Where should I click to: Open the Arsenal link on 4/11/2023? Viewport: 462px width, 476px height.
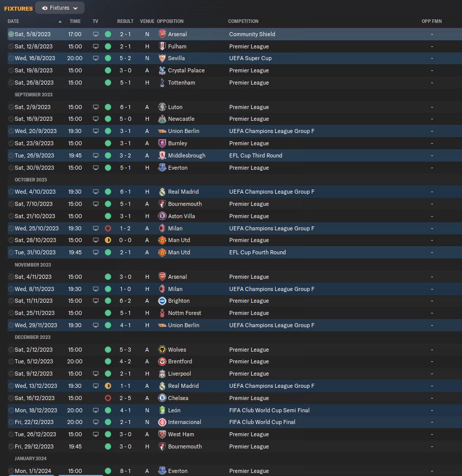[x=177, y=277]
